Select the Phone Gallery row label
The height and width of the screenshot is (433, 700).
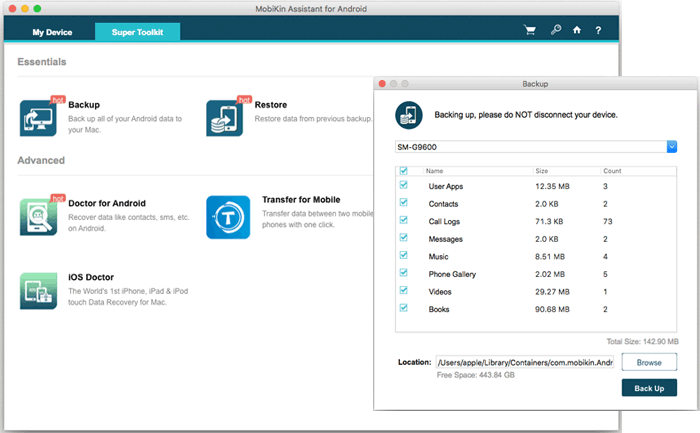coord(452,274)
